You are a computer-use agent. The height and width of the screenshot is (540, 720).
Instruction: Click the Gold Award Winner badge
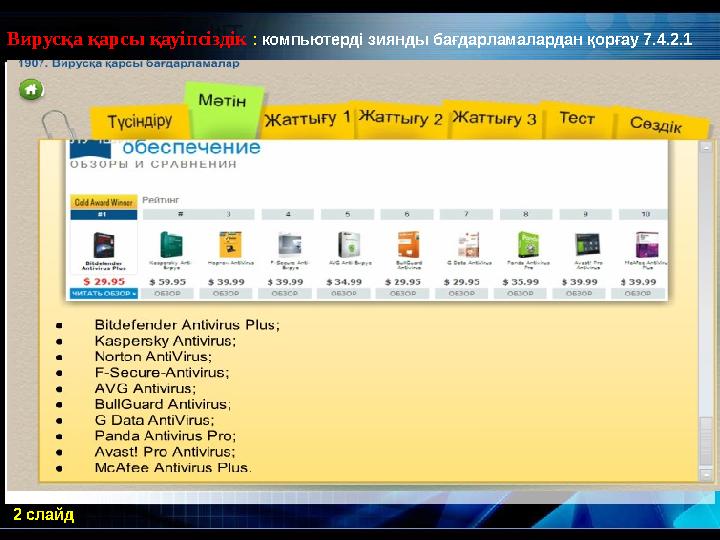(104, 202)
